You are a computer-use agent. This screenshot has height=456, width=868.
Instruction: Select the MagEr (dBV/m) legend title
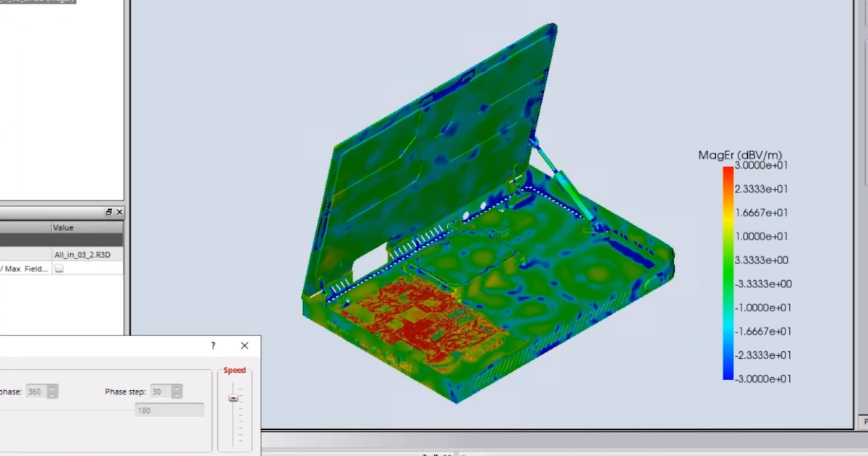(739, 155)
